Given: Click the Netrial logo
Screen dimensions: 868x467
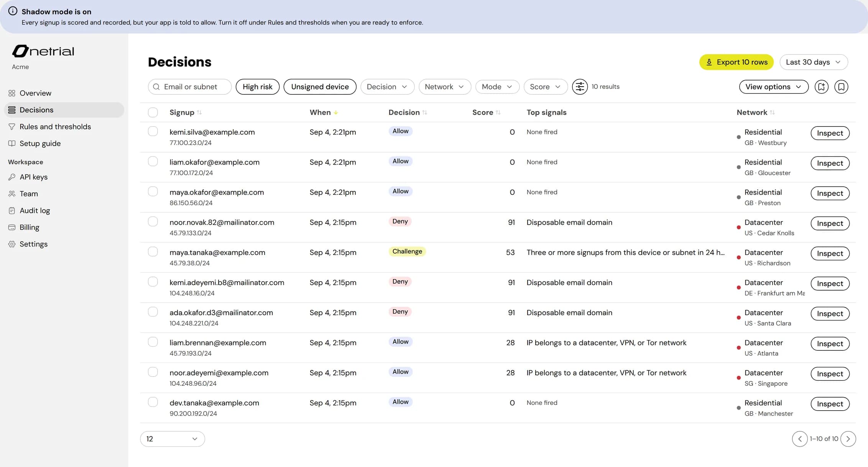Looking at the screenshot, I should 43,51.
